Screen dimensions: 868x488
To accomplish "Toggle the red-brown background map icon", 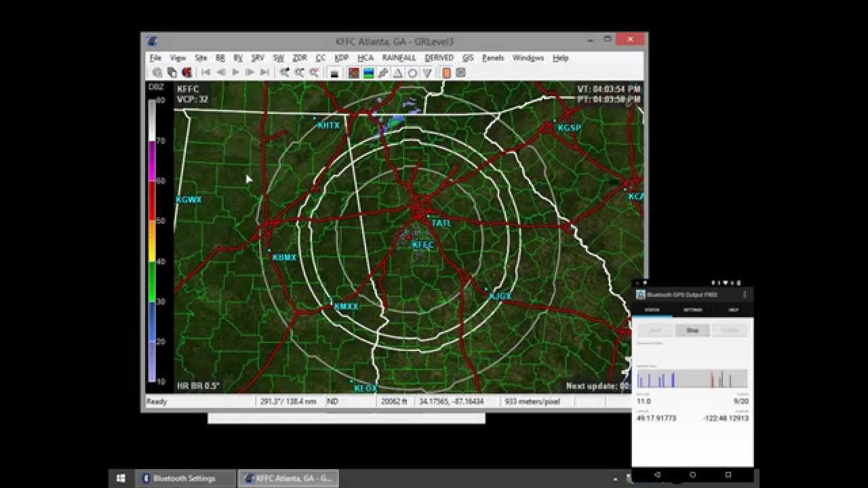I will click(354, 73).
